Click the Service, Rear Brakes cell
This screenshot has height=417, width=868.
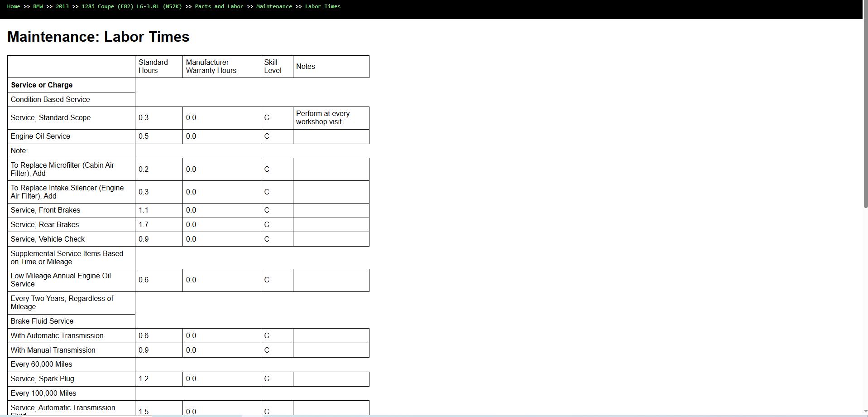tap(71, 225)
